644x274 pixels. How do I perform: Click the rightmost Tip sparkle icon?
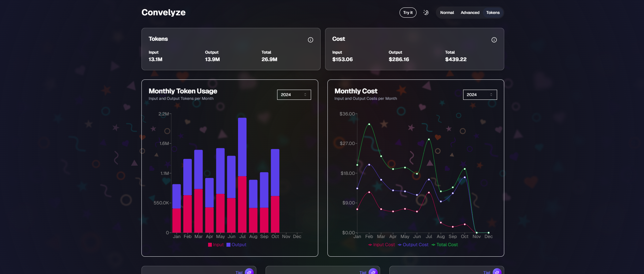coord(497,272)
